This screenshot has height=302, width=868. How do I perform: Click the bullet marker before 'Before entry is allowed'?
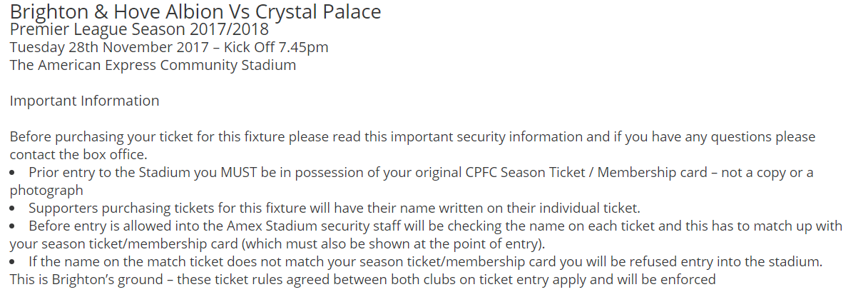pyautogui.click(x=13, y=227)
